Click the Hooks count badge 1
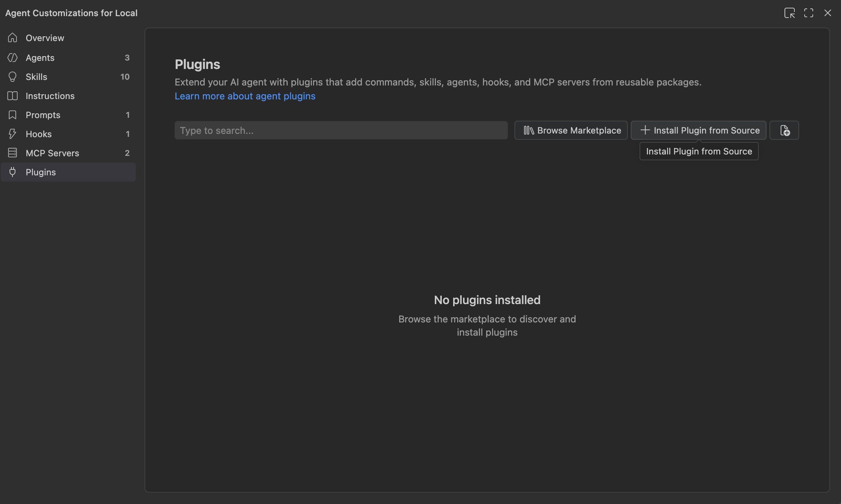This screenshot has width=841, height=504. point(128,134)
